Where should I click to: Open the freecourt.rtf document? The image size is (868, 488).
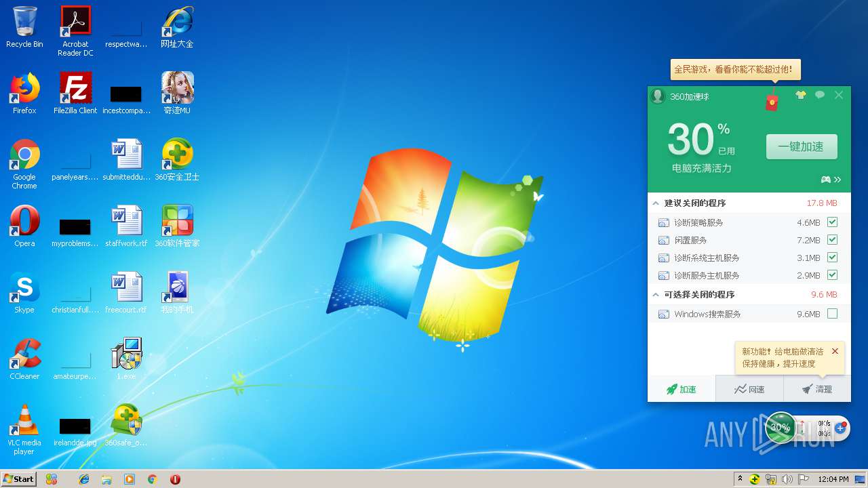[126, 293]
